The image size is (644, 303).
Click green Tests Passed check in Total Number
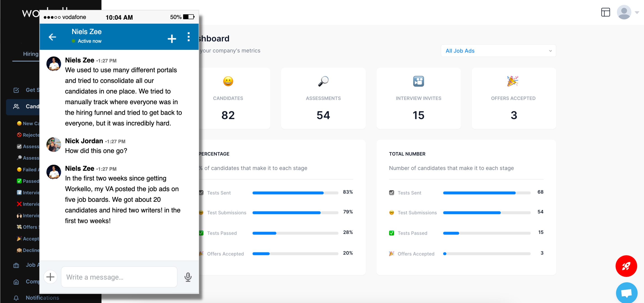click(391, 233)
